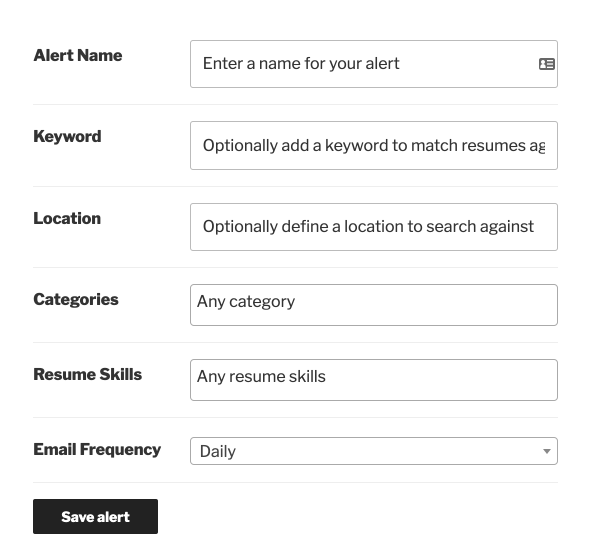
Task: Click the contact card autofill icon
Action: [547, 64]
